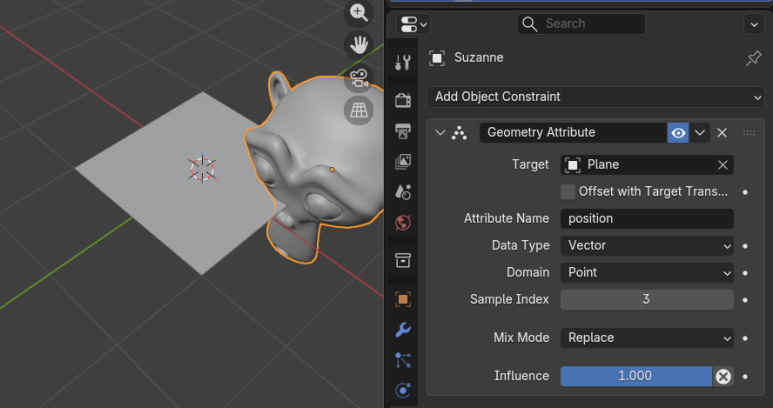Click the 3D cursor in viewport
The width and height of the screenshot is (773, 408).
click(x=203, y=170)
